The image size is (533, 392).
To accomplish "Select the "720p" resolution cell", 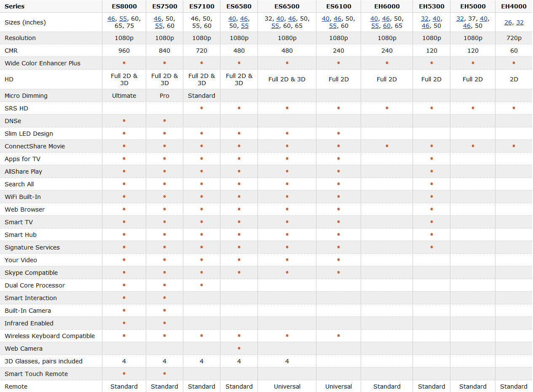I will (x=514, y=38).
